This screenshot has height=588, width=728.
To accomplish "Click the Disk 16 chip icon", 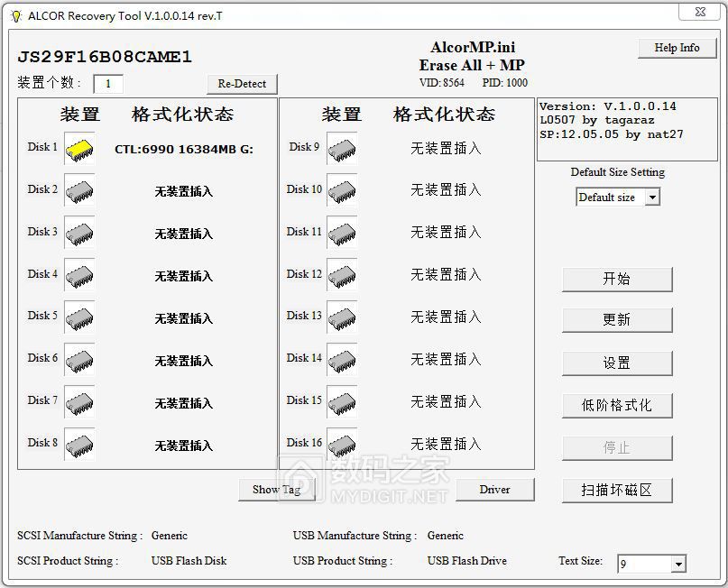I will (340, 445).
